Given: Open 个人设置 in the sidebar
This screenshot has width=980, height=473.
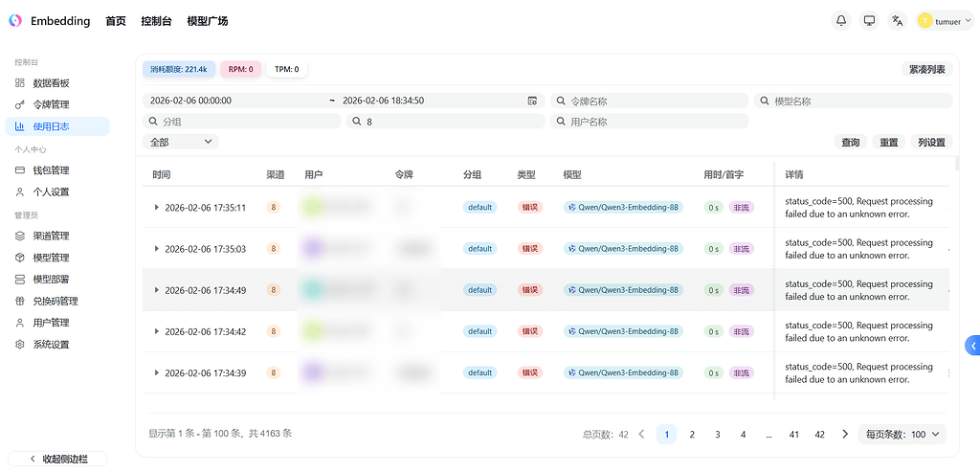Looking at the screenshot, I should (x=57, y=192).
